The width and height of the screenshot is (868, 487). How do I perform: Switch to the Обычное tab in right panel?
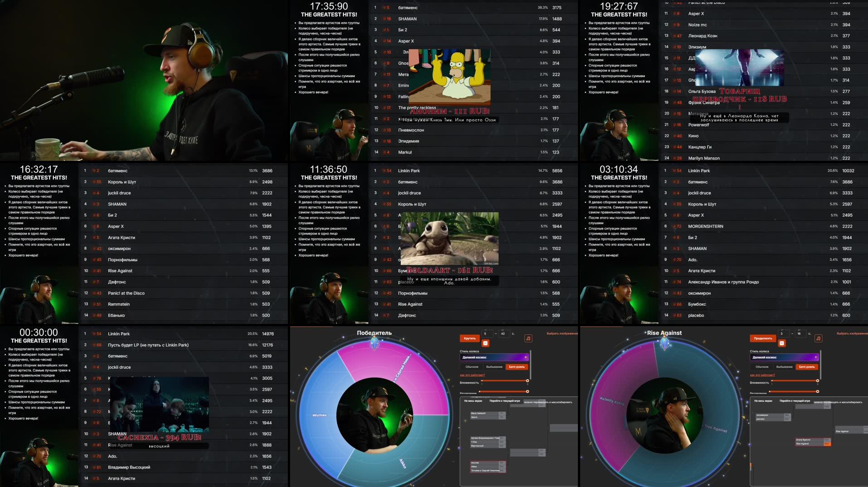tap(762, 367)
